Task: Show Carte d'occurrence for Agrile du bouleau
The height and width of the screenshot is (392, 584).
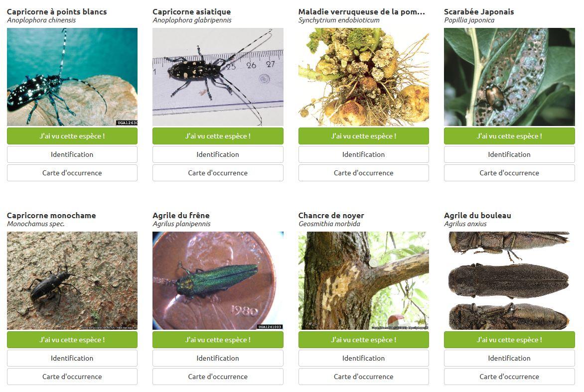Action: tap(509, 377)
